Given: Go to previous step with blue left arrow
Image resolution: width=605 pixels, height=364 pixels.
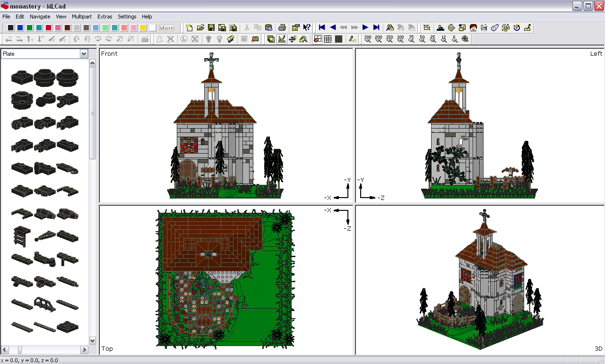Looking at the screenshot, I should (333, 27).
